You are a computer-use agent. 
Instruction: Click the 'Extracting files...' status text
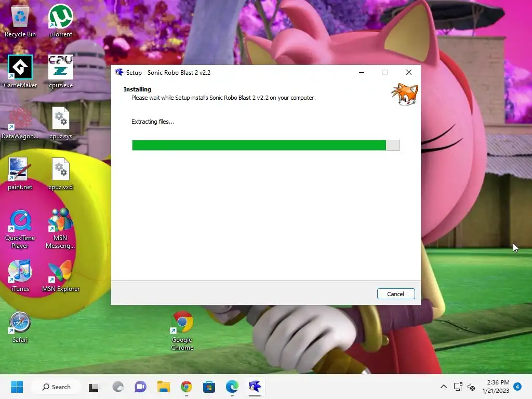click(153, 122)
